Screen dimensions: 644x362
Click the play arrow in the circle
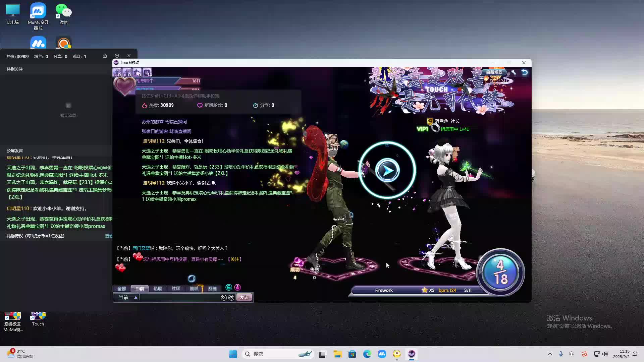(x=387, y=171)
